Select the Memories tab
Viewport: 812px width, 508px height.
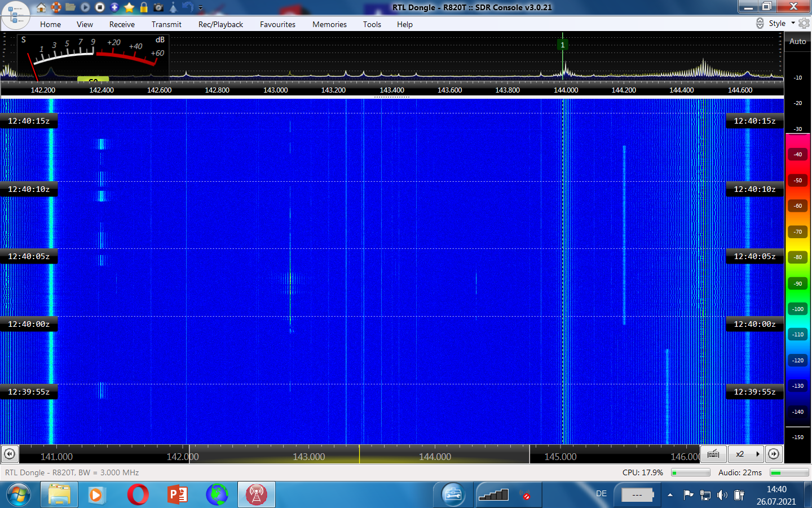tap(329, 24)
